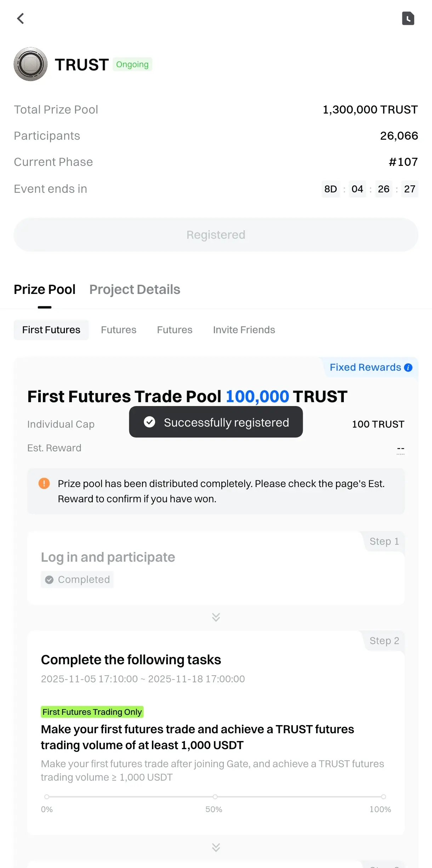Select the First Futures pool tab
The width and height of the screenshot is (432, 868).
point(51,330)
